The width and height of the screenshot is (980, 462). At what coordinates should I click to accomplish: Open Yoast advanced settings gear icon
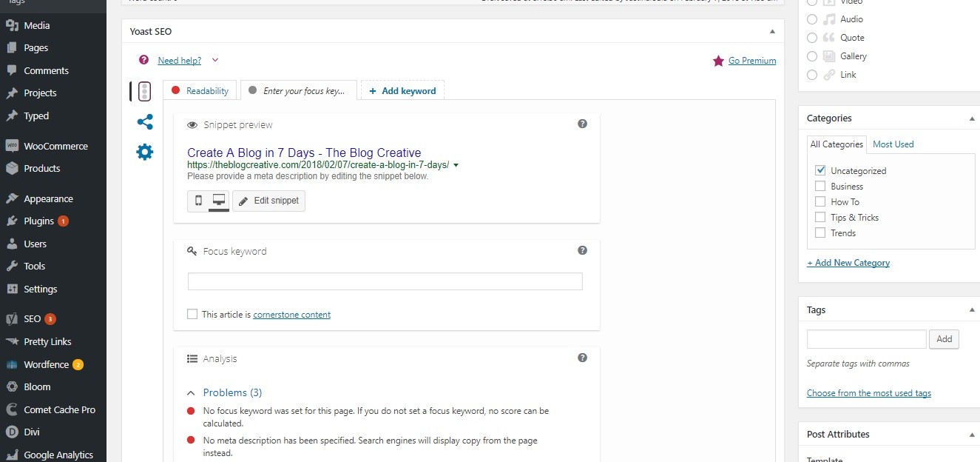[x=145, y=153]
